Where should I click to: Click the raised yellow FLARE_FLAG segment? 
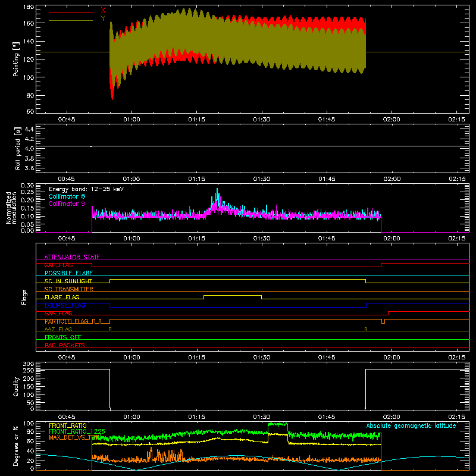coord(233,295)
